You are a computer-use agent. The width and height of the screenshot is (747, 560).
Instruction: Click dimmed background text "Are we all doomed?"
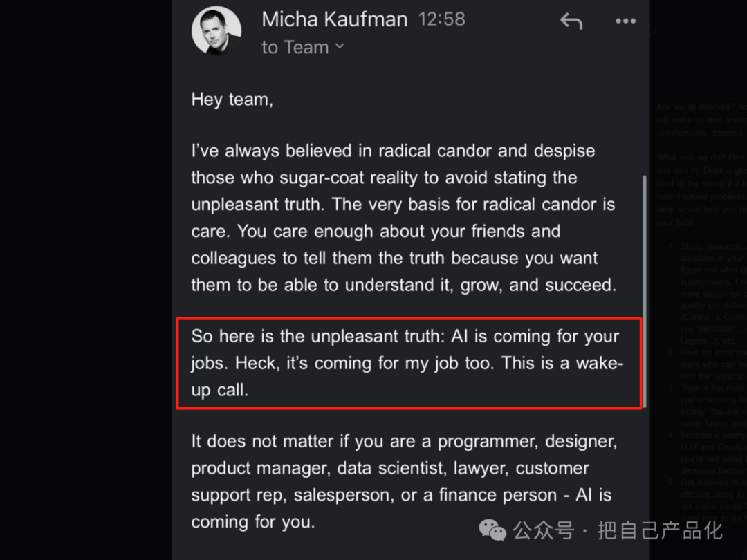pos(696,106)
